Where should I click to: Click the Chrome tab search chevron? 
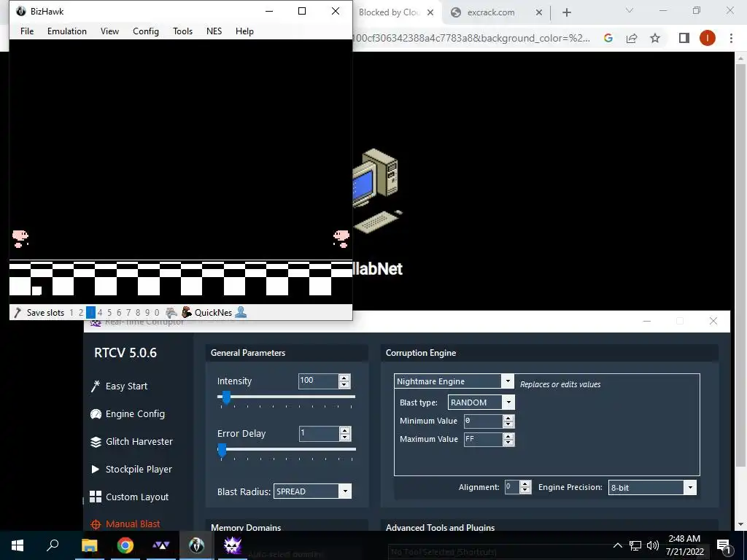coord(630,10)
